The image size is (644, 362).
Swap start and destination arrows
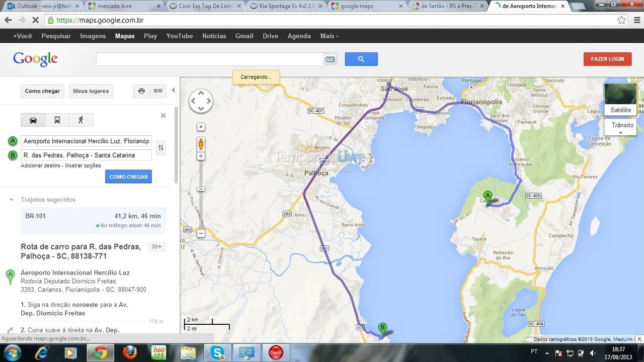tap(160, 148)
